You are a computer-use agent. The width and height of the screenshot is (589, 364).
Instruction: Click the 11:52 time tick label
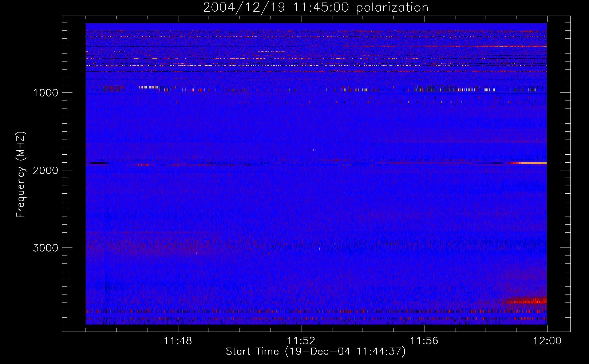tap(301, 341)
